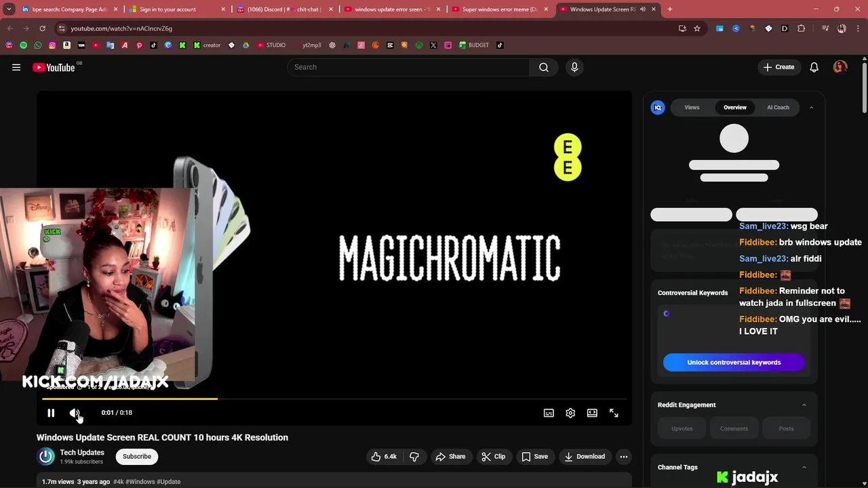868x488 pixels.
Task: Collapse the Reddit Engagement section
Action: (x=804, y=405)
